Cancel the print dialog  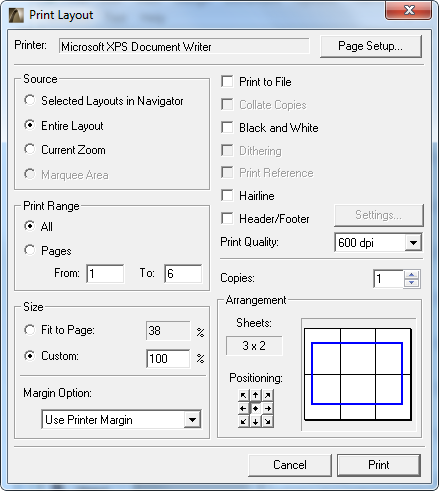290,465
